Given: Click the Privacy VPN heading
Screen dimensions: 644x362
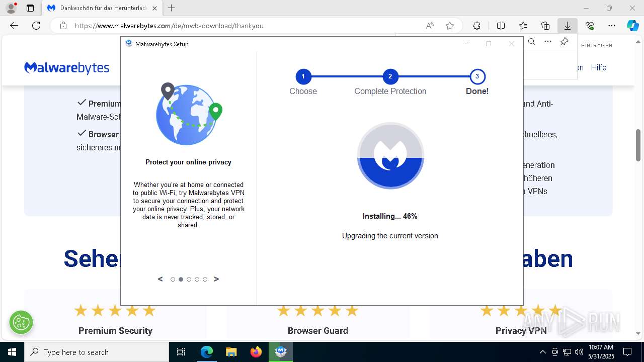Looking at the screenshot, I should pyautogui.click(x=521, y=330).
